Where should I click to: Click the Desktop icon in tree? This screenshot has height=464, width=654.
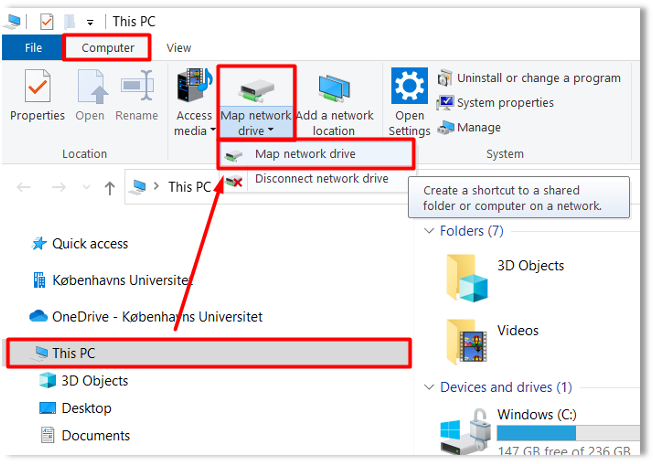click(47, 408)
